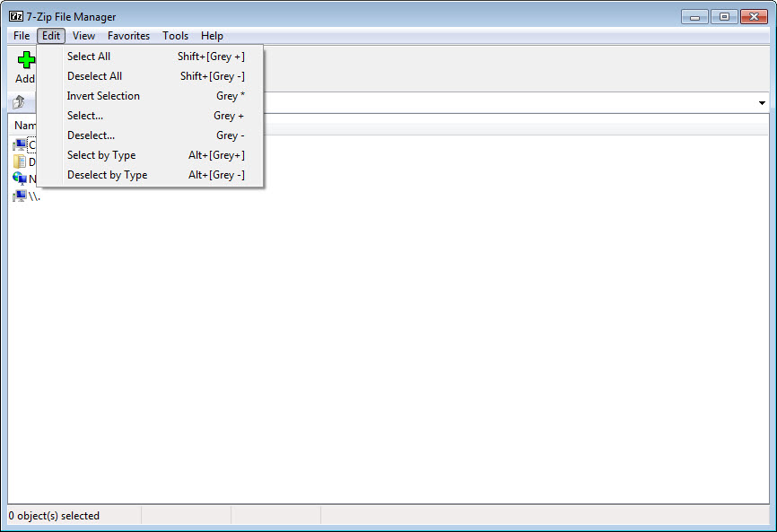
Task: Open the Tools menu
Action: [x=176, y=36]
